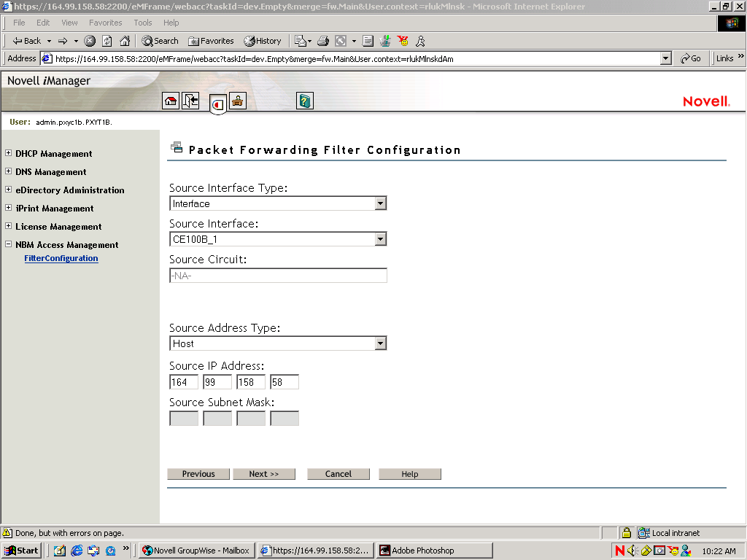Click the running figure toolbar icon
The height and width of the screenshot is (560, 747).
coord(420,41)
